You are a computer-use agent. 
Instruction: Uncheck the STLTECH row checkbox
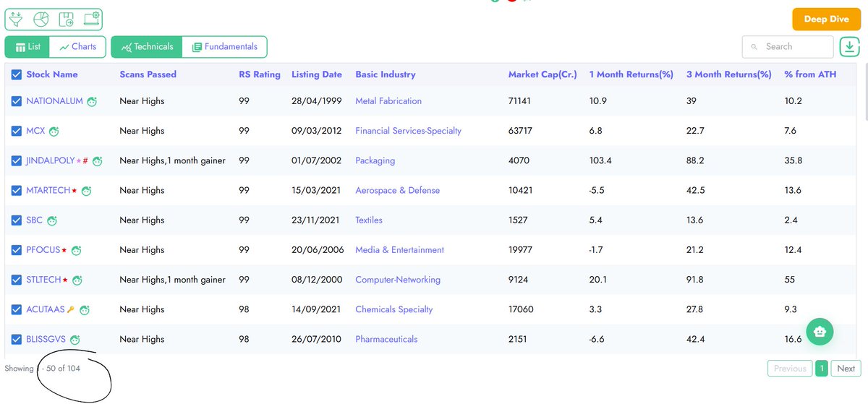17,280
